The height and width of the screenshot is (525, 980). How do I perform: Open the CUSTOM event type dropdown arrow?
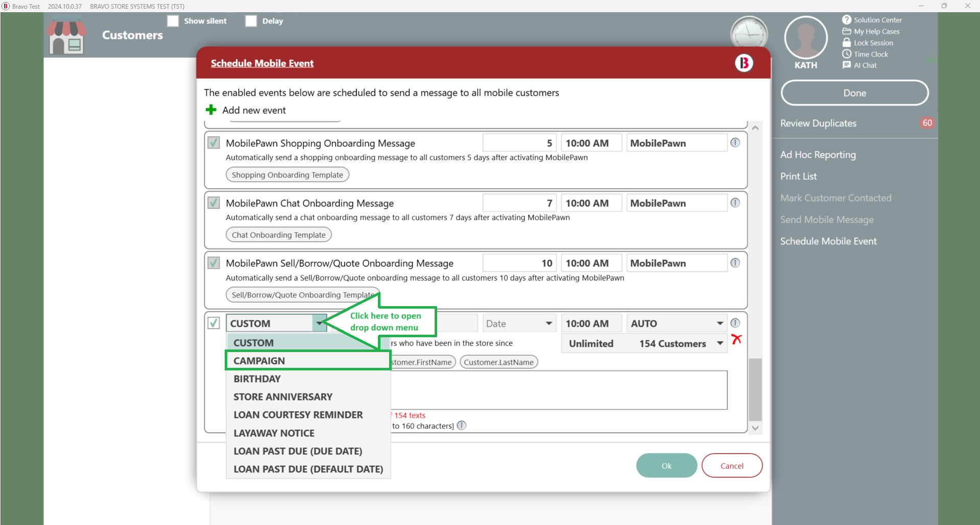point(319,323)
